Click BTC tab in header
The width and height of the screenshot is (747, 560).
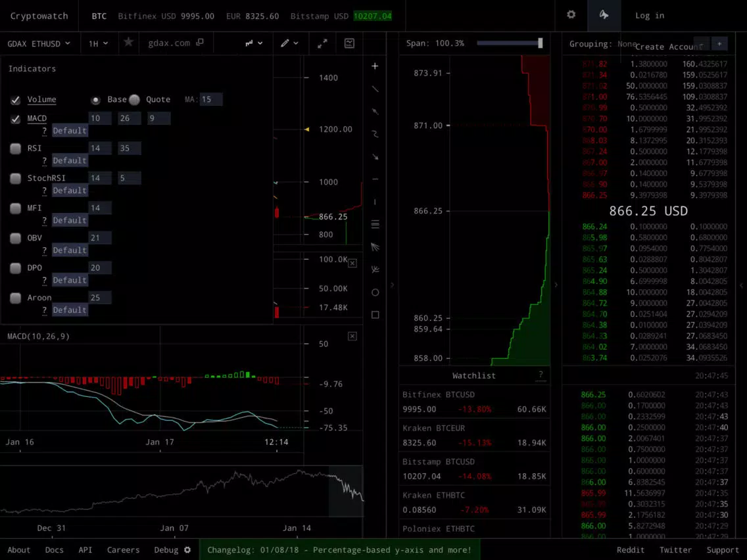99,16
